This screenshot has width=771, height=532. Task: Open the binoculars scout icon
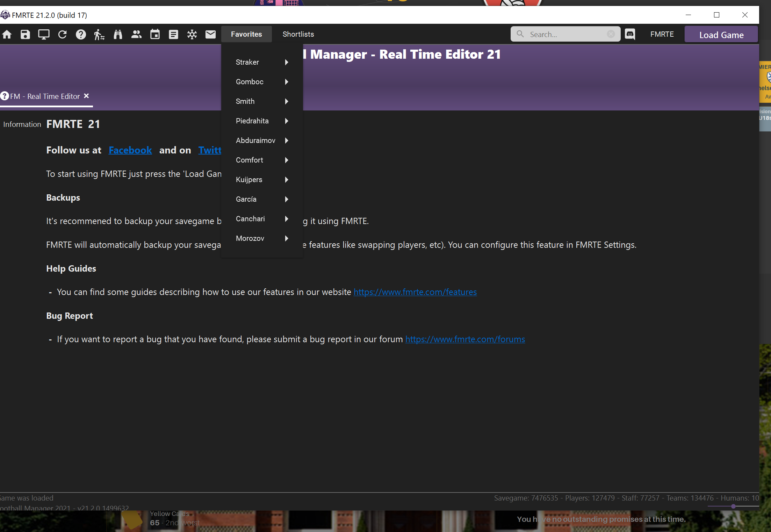point(118,34)
